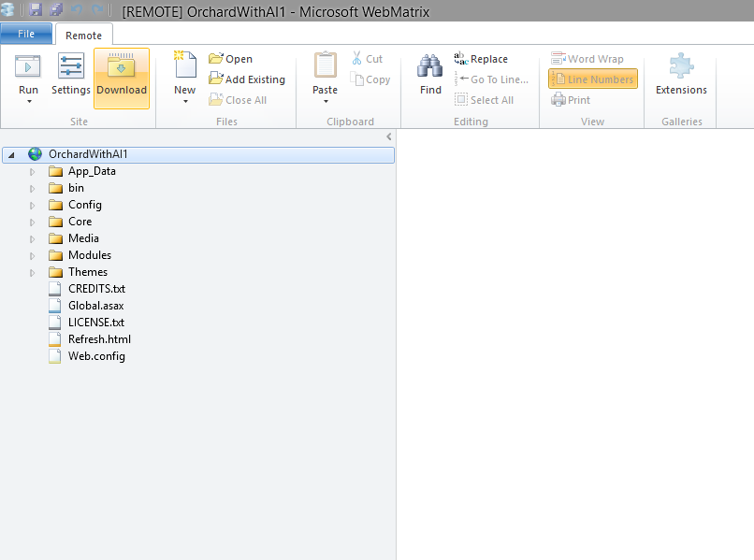Click the Web.config file icon
This screenshot has height=560, width=754.
(x=55, y=356)
